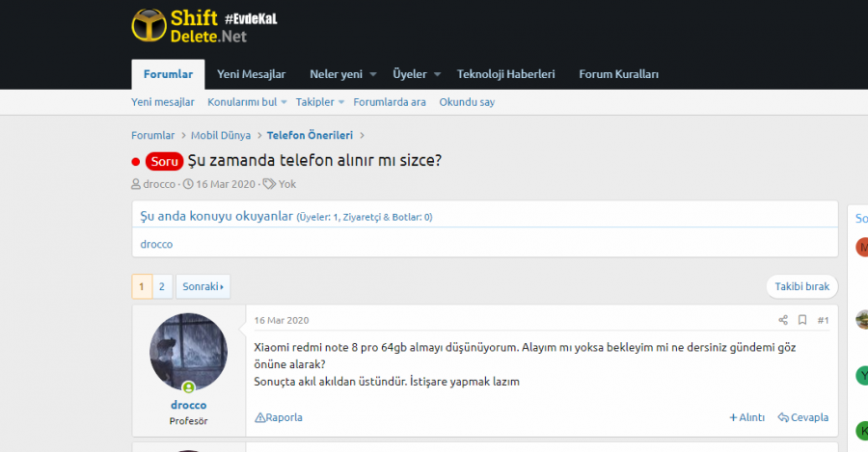The width and height of the screenshot is (868, 452).
Task: Open the drocco username under the avatar
Action: pos(188,405)
